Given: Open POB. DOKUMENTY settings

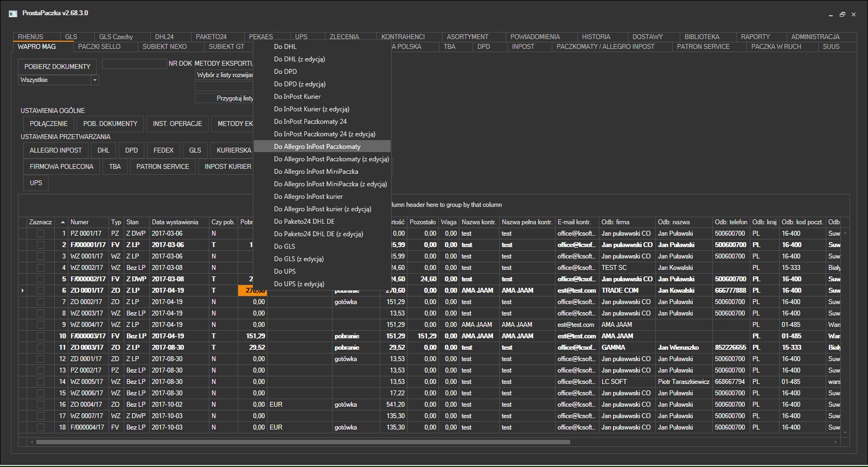Looking at the screenshot, I should pos(111,124).
